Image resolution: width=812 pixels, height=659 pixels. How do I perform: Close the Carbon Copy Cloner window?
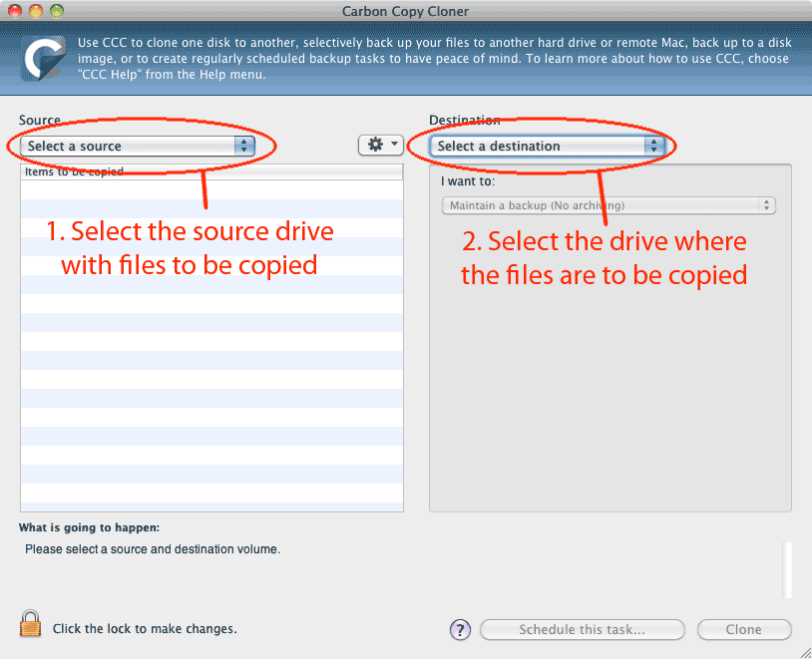tap(15, 11)
